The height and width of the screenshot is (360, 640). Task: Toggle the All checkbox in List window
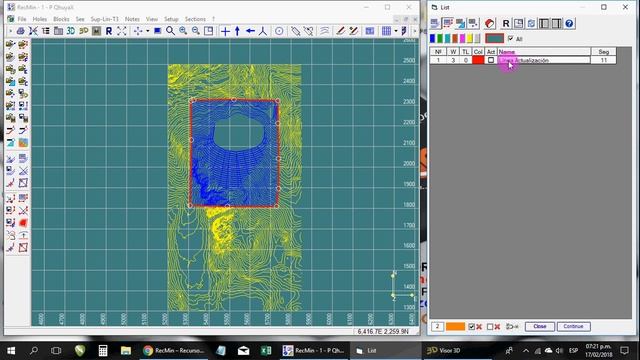point(510,38)
